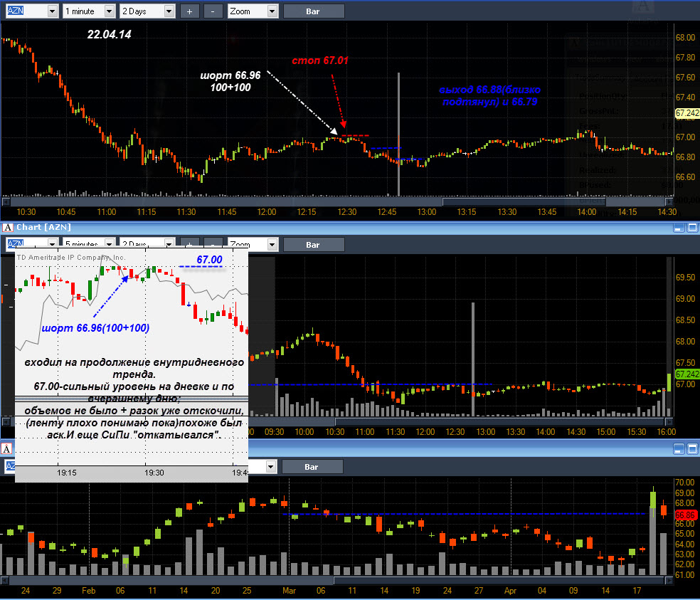Click the Bar button in the Chart [AZN] window
700x600 pixels.
coord(314,244)
